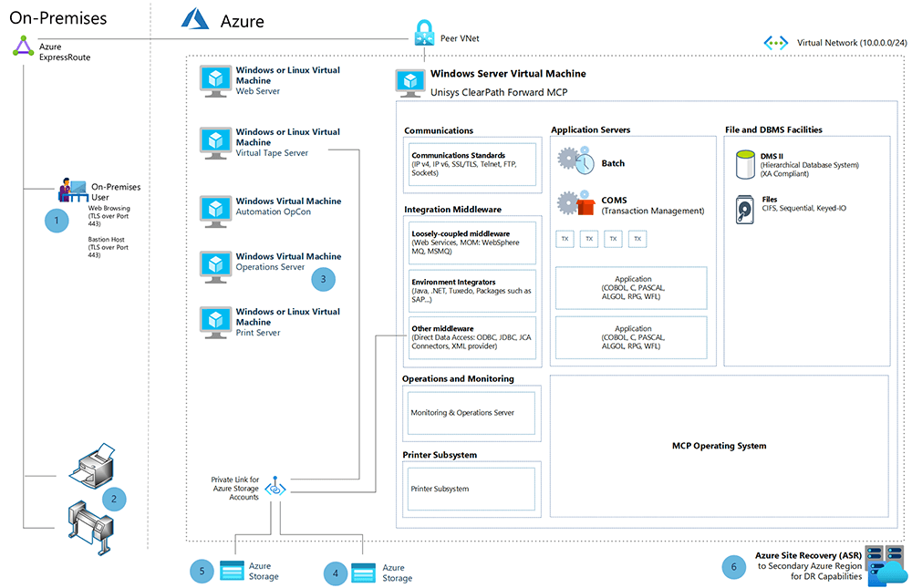912x588 pixels.
Task: Select the large-format plotter icon
Action: coord(90,528)
